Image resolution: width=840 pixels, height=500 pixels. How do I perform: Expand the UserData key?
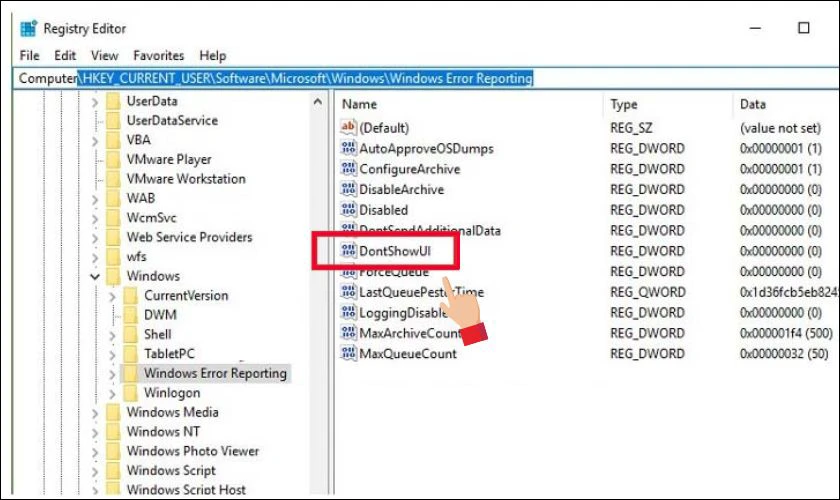click(x=95, y=101)
